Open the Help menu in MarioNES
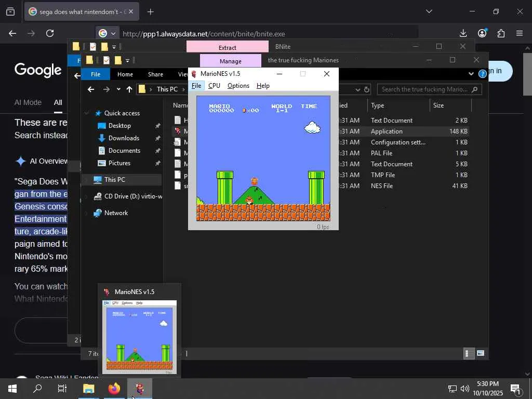The image size is (532, 399). [263, 86]
